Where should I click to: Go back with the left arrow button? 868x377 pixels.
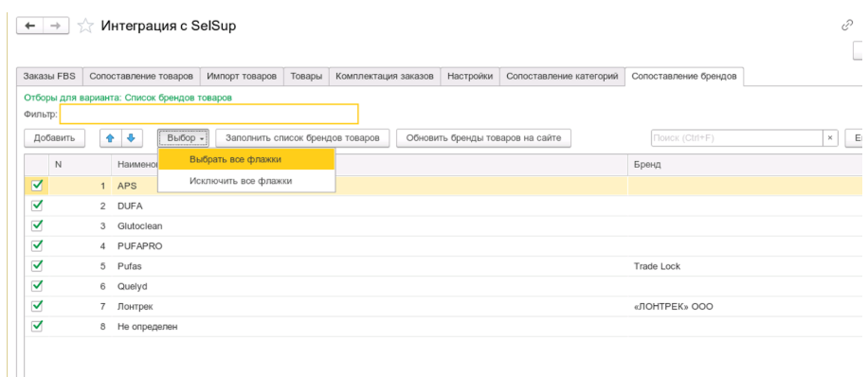30,26
